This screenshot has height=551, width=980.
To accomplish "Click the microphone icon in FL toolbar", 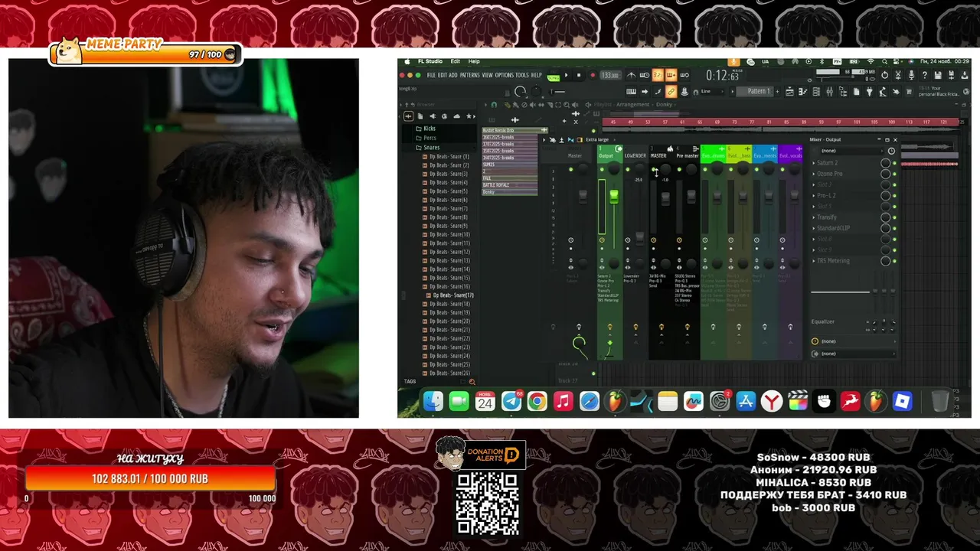I will click(911, 75).
